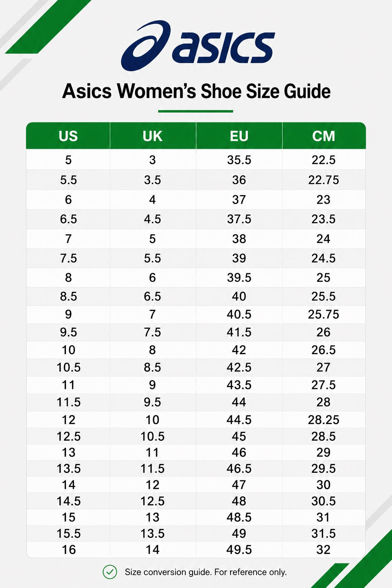Click the CM column header

(324, 136)
